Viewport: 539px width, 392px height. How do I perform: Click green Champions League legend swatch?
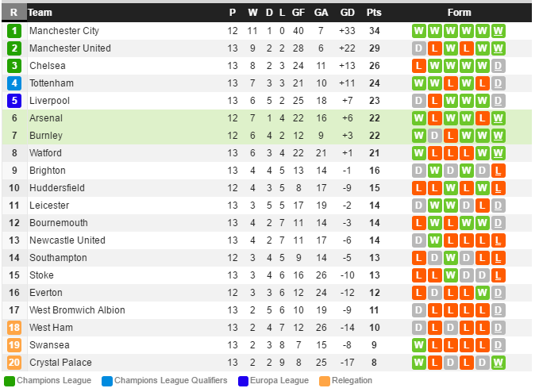click(9, 381)
